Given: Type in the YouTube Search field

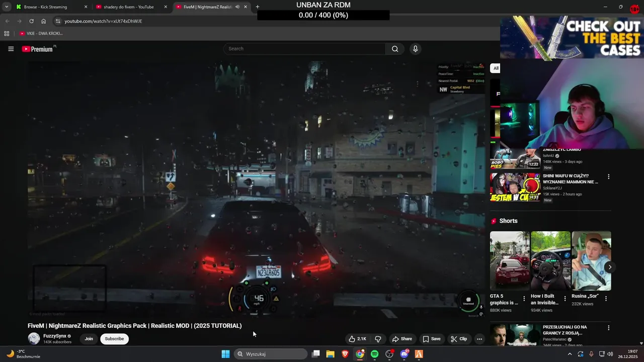Looking at the screenshot, I should 304,49.
